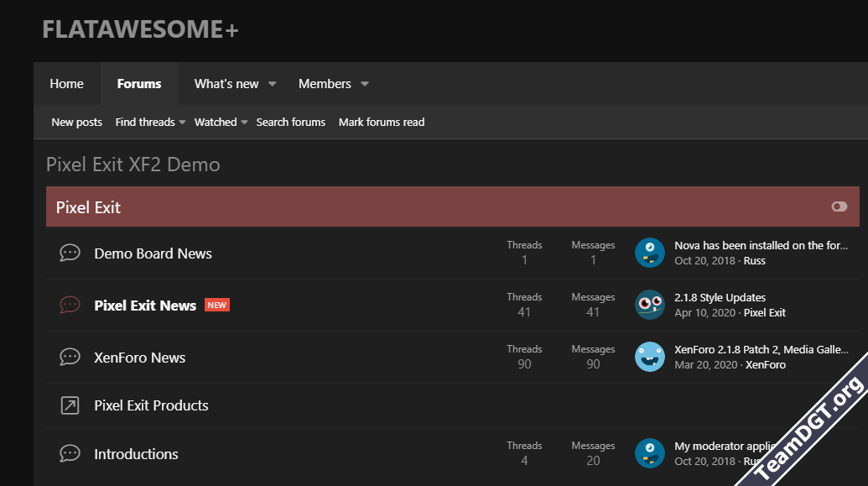Open the 2.1.8 Style Updates thread
The width and height of the screenshot is (868, 486).
720,297
